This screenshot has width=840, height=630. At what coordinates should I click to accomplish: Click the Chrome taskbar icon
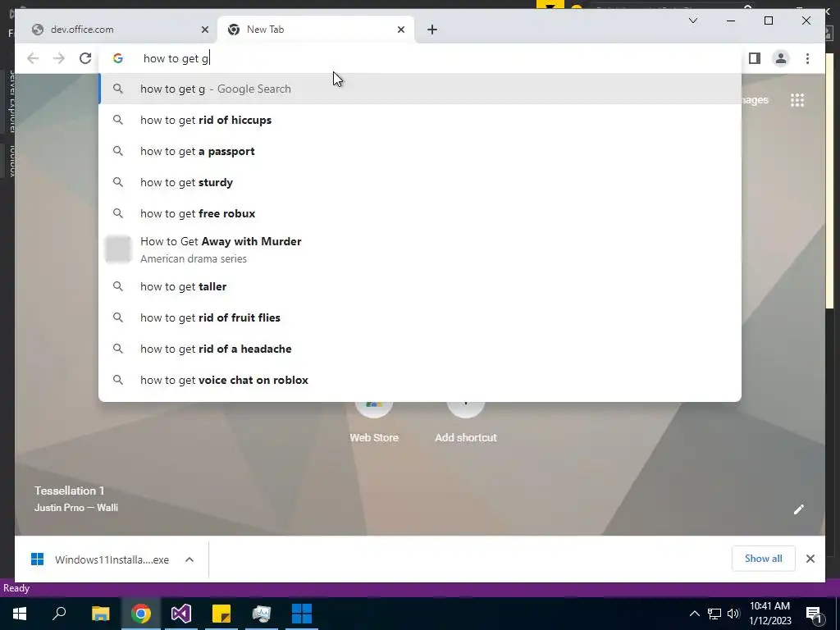(141, 614)
